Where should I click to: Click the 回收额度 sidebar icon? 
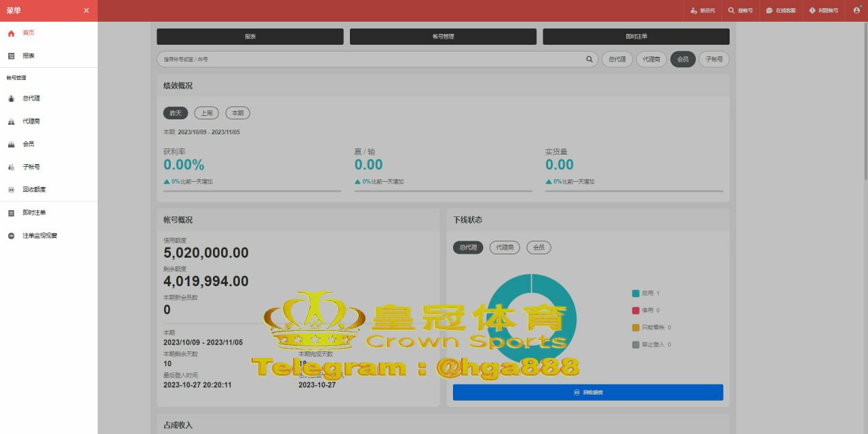(11, 190)
